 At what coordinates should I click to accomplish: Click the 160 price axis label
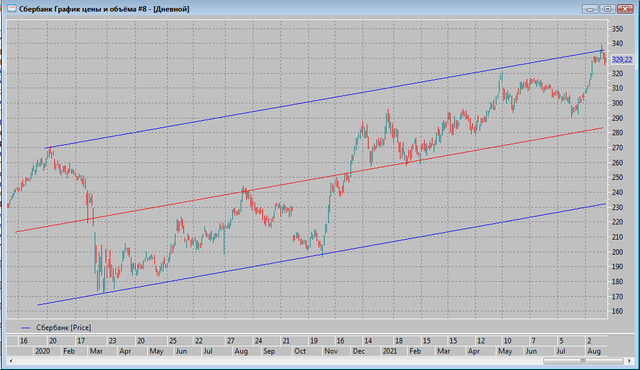pos(618,311)
